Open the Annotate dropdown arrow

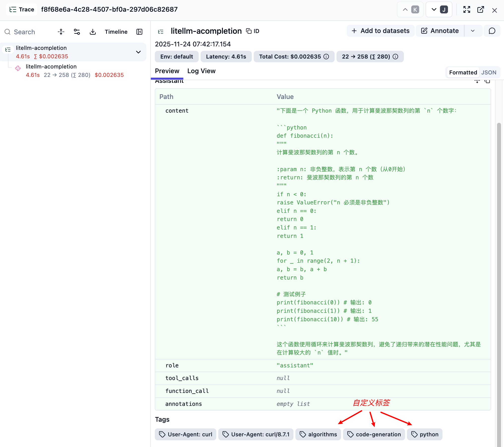(473, 31)
